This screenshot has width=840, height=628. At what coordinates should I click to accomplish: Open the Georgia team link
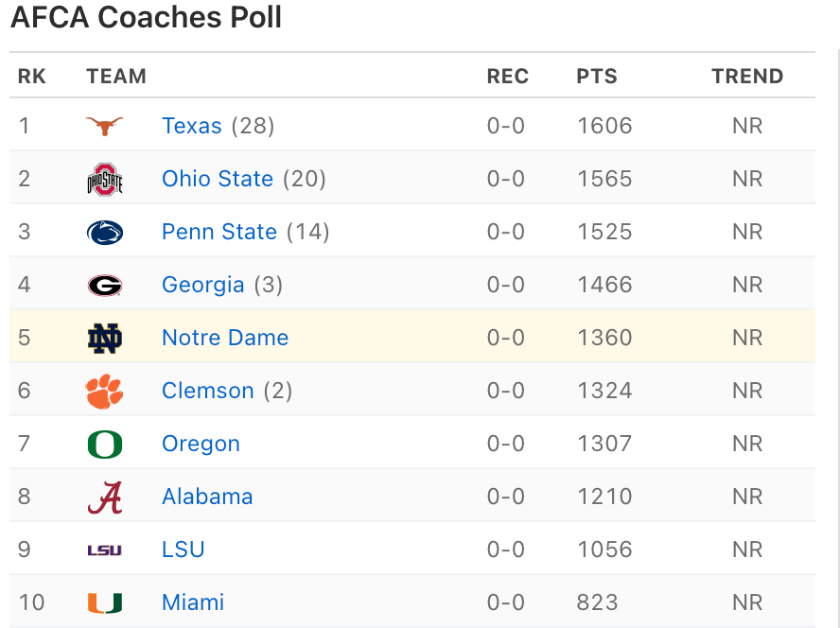203,285
